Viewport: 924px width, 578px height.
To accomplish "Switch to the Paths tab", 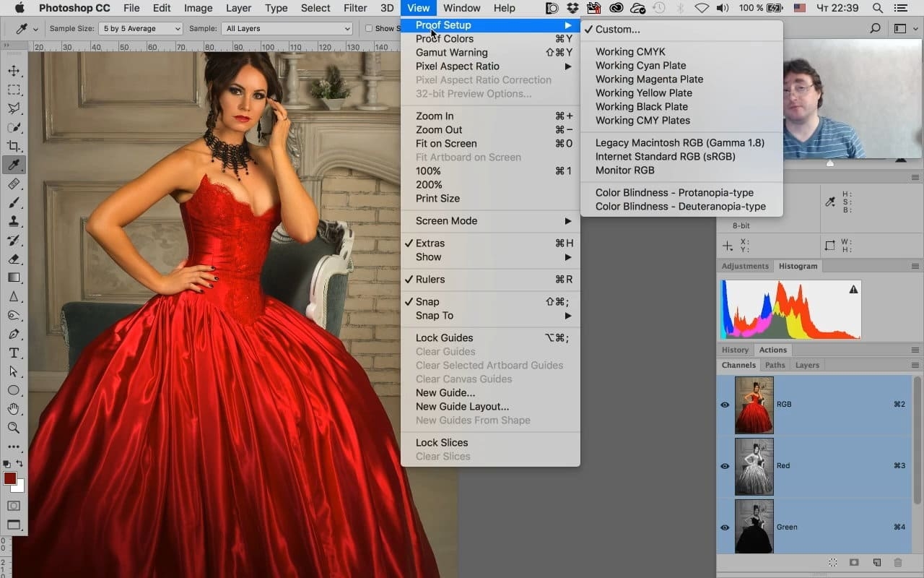I will [x=775, y=366].
